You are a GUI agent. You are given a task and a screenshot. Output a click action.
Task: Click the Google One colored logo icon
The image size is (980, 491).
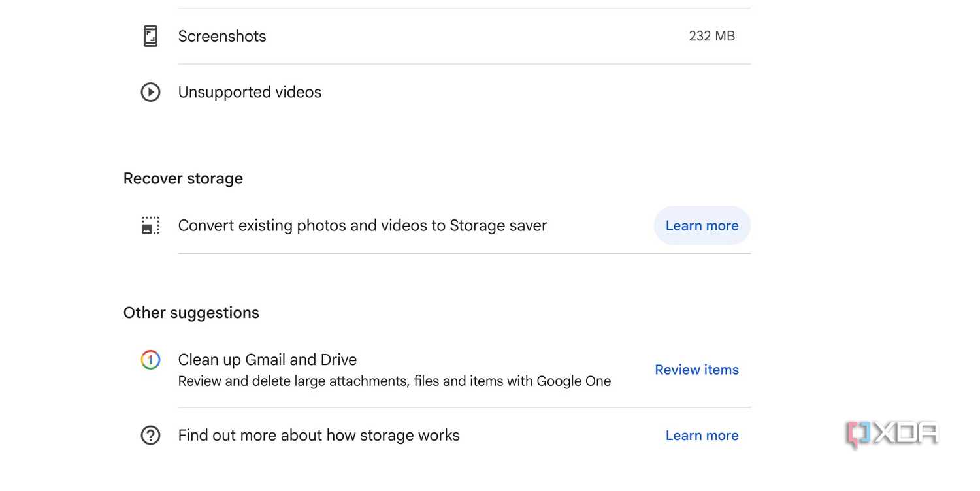150,360
